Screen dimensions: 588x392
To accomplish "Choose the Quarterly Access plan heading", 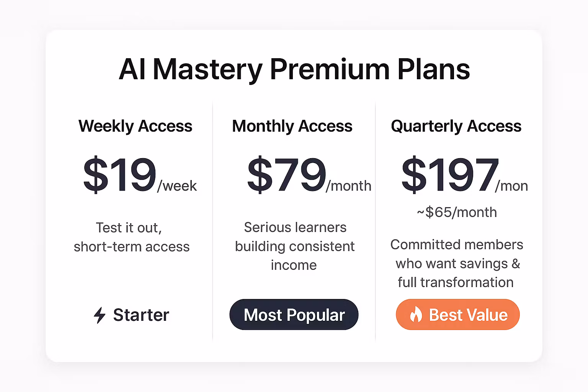I will pyautogui.click(x=456, y=126).
